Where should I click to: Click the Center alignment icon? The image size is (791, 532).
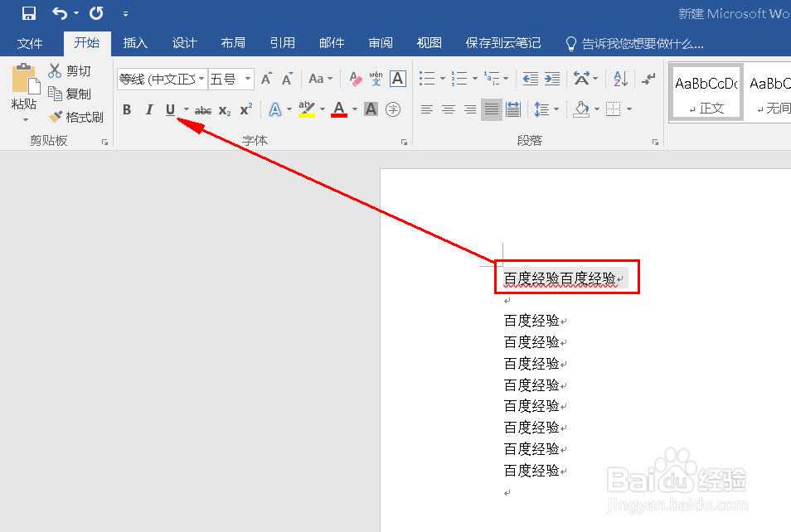[448, 109]
